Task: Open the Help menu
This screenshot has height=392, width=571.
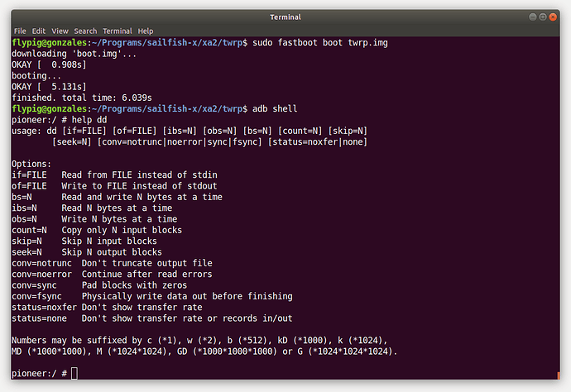Action: pyautogui.click(x=146, y=31)
